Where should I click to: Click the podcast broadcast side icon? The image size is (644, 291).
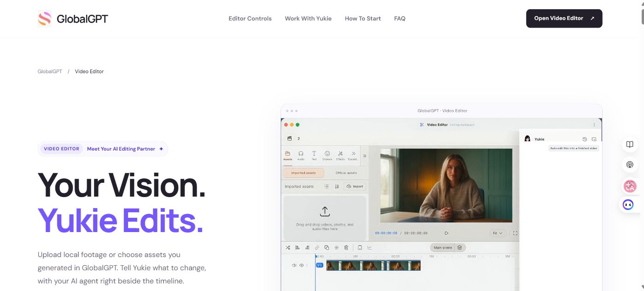pos(630,165)
